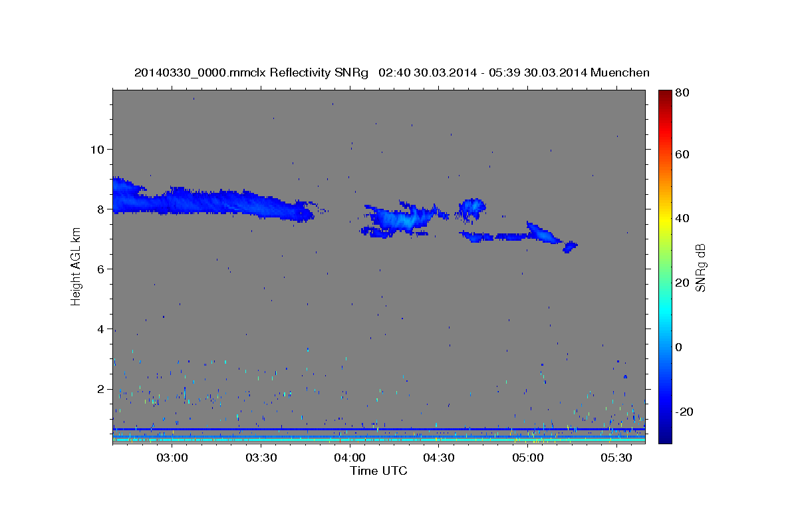Click the height tick label 10

[98, 149]
